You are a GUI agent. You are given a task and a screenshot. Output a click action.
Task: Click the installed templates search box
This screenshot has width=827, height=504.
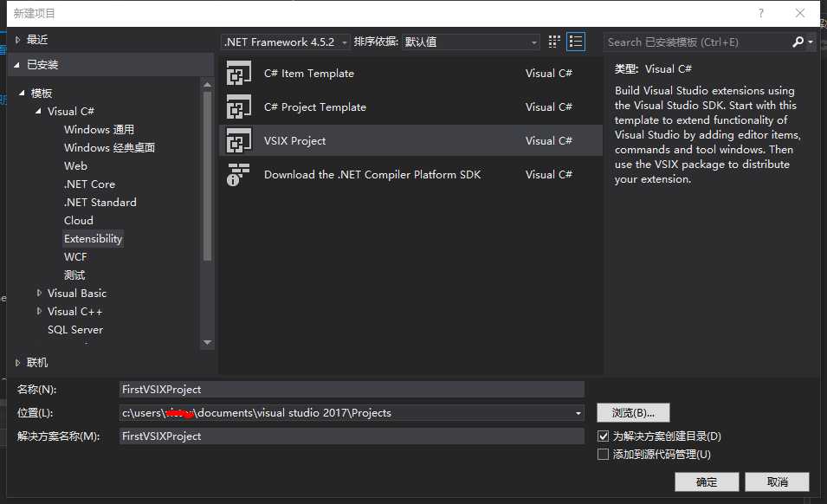[697, 42]
